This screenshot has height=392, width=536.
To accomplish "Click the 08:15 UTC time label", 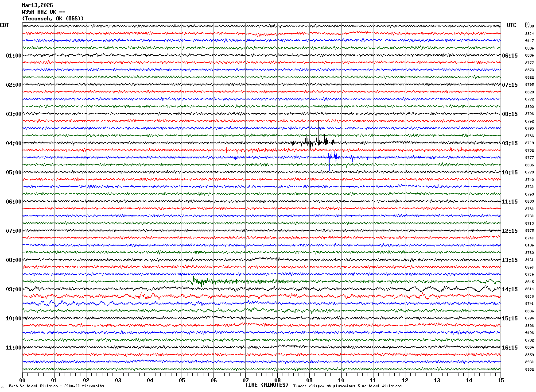I will tap(510, 114).
